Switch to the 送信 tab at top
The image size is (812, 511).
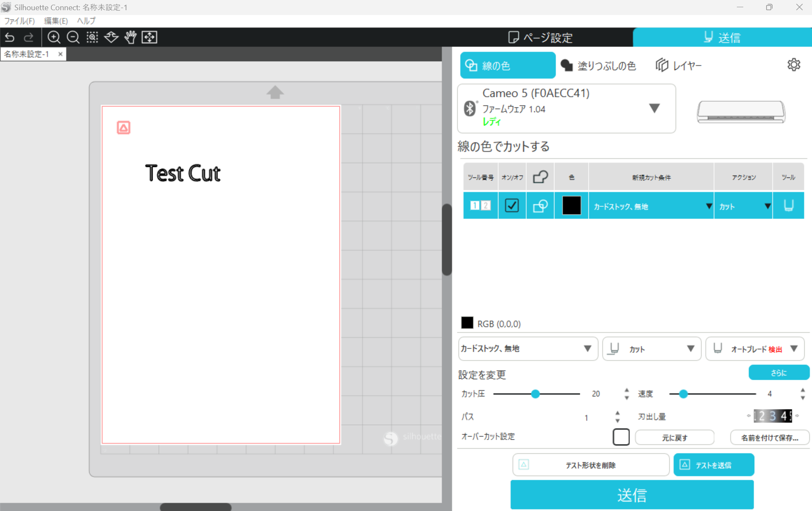pyautogui.click(x=722, y=37)
